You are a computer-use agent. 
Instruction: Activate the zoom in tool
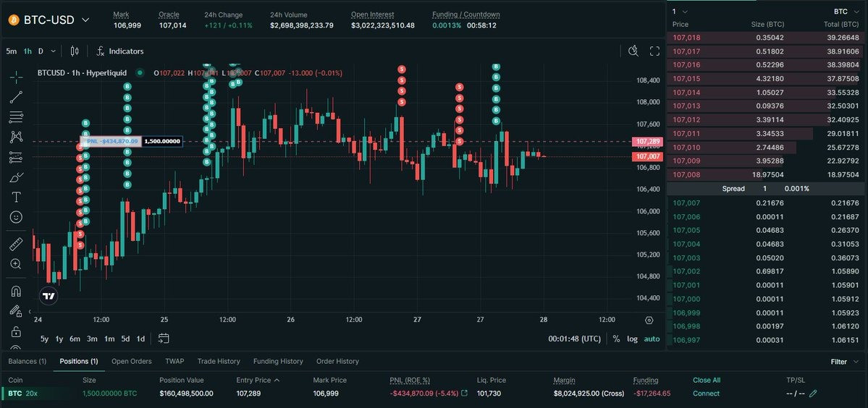pyautogui.click(x=16, y=264)
